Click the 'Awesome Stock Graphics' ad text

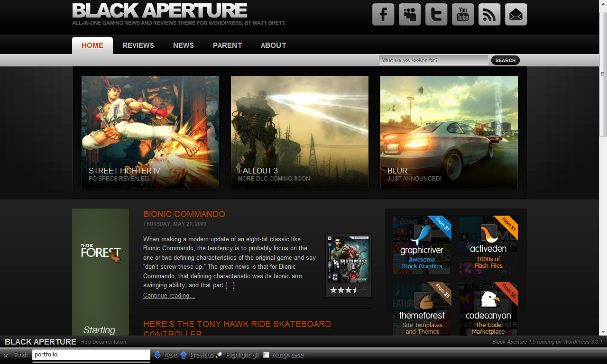click(x=422, y=263)
